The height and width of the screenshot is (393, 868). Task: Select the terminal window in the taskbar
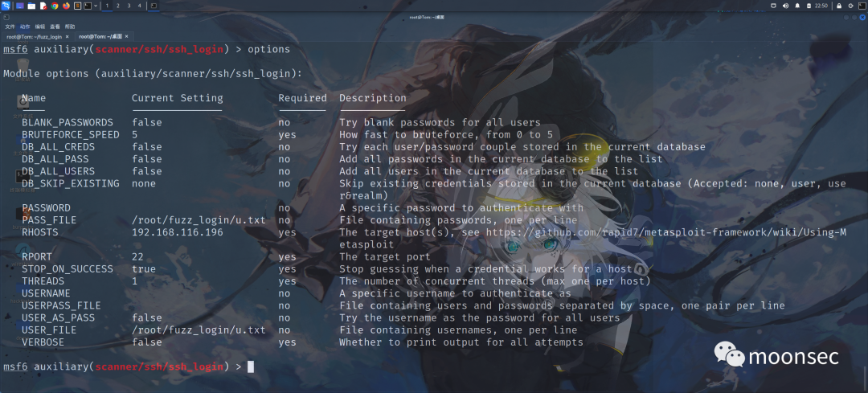(x=154, y=6)
